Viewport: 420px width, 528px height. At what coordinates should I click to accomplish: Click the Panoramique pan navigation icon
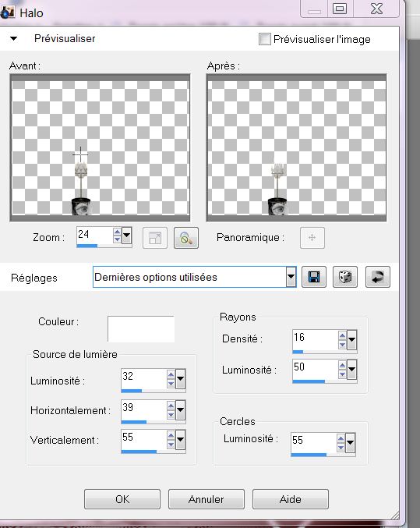[312, 238]
